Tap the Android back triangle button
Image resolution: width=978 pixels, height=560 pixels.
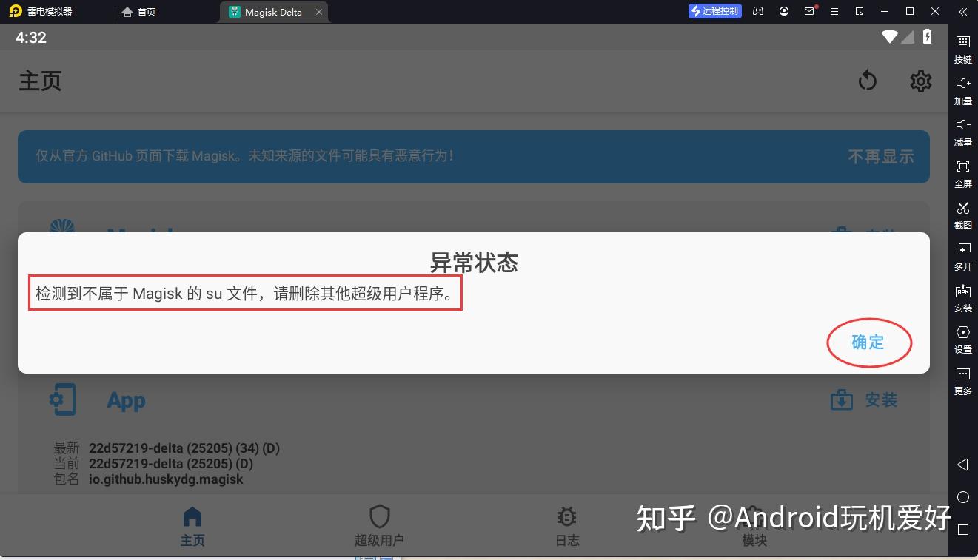[962, 465]
